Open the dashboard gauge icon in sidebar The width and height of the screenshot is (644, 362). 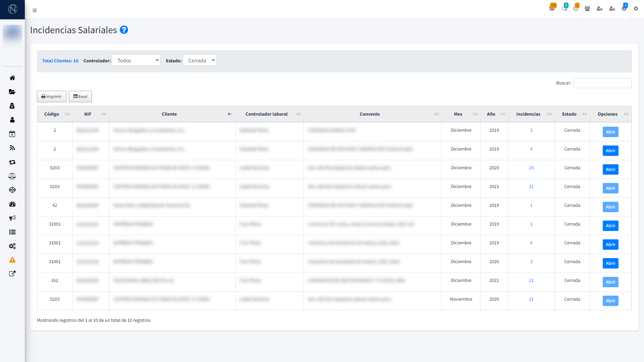coord(12,204)
